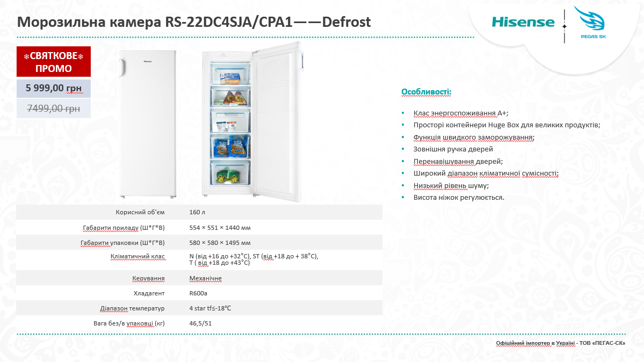Click the promo price 5 999,00 грн
This screenshot has width=644, height=362.
[x=53, y=88]
